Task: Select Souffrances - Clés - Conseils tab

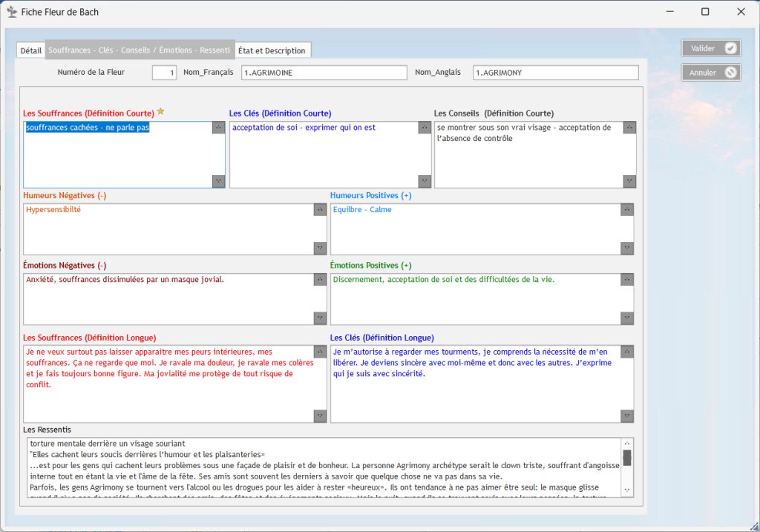Action: point(140,50)
